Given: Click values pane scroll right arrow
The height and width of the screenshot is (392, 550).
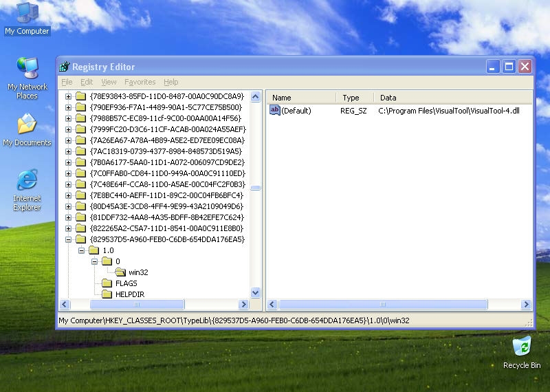Looking at the screenshot, I should coord(526,304).
